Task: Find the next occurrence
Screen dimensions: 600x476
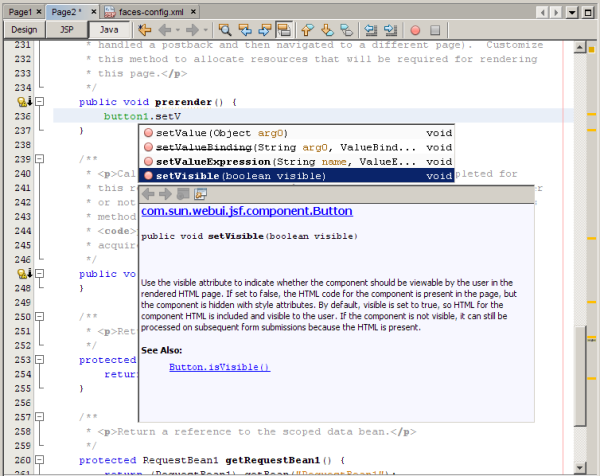Action: 264,30
